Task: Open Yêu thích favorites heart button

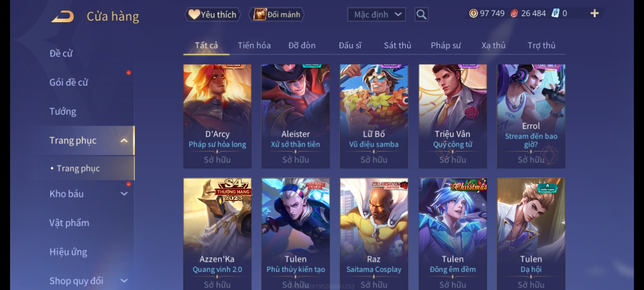Action: [x=212, y=15]
